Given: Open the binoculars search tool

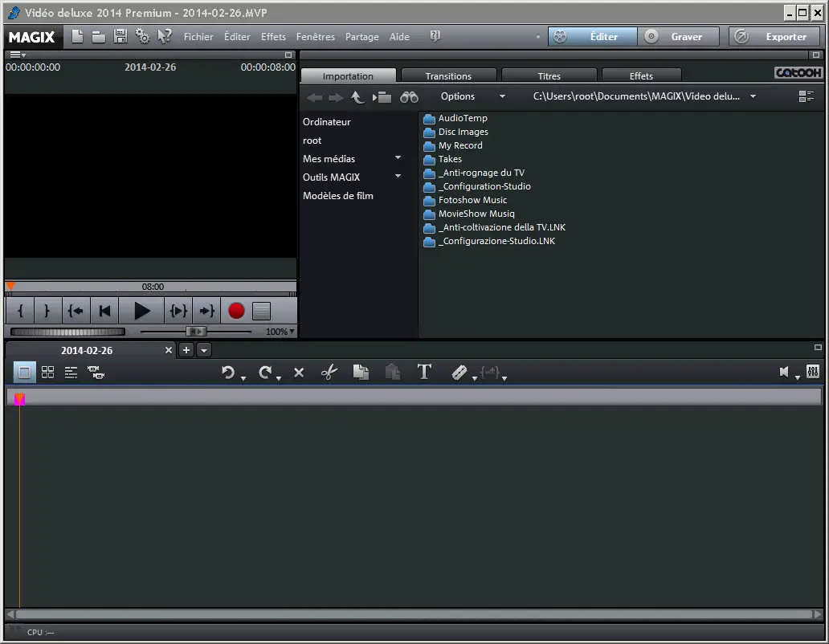Looking at the screenshot, I should (x=409, y=97).
